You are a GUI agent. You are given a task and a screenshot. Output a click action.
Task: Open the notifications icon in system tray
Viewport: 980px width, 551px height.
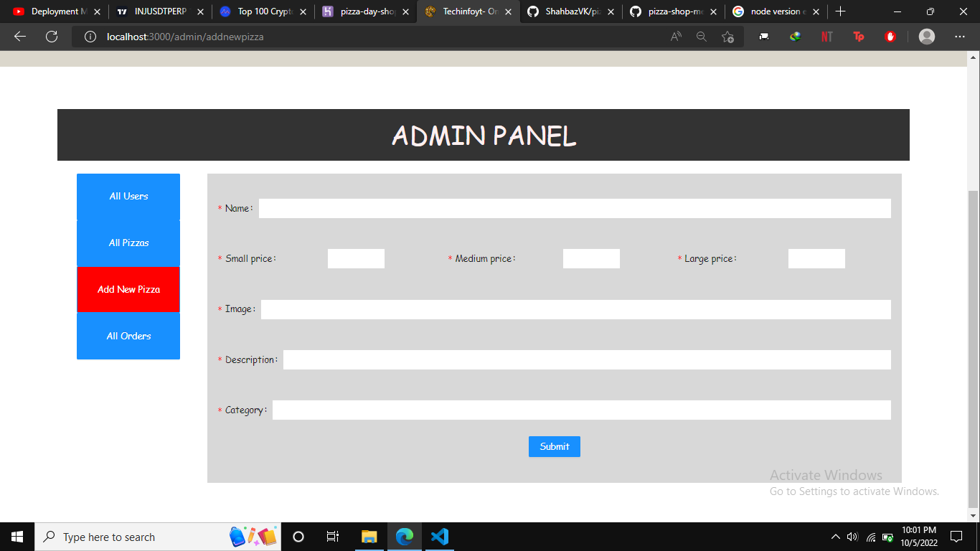tap(956, 536)
